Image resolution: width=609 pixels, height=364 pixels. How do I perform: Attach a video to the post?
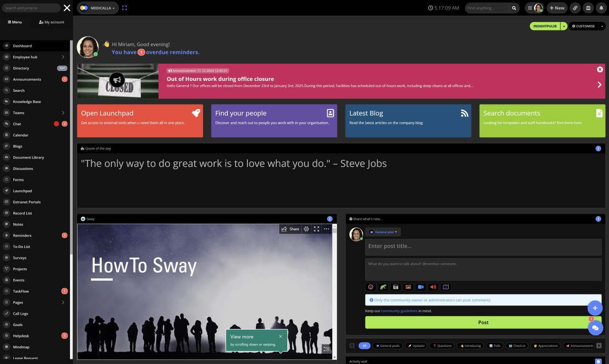pos(421,287)
